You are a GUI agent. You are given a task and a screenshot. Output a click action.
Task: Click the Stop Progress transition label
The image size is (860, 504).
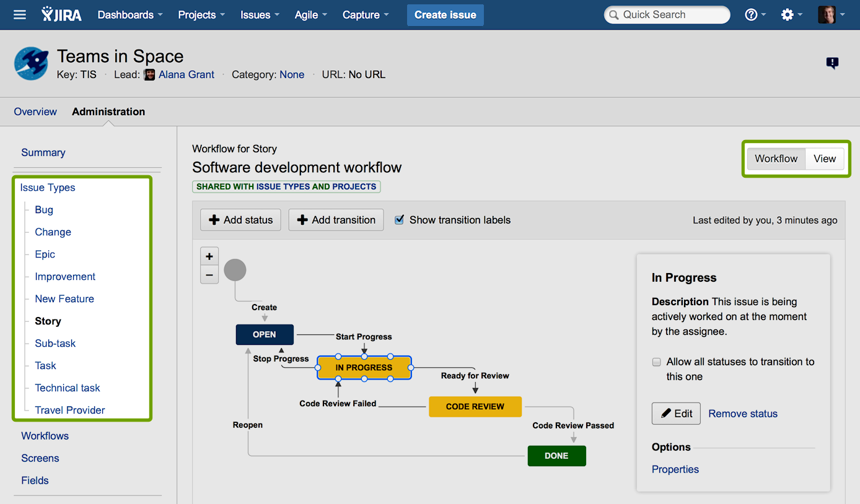pyautogui.click(x=281, y=358)
